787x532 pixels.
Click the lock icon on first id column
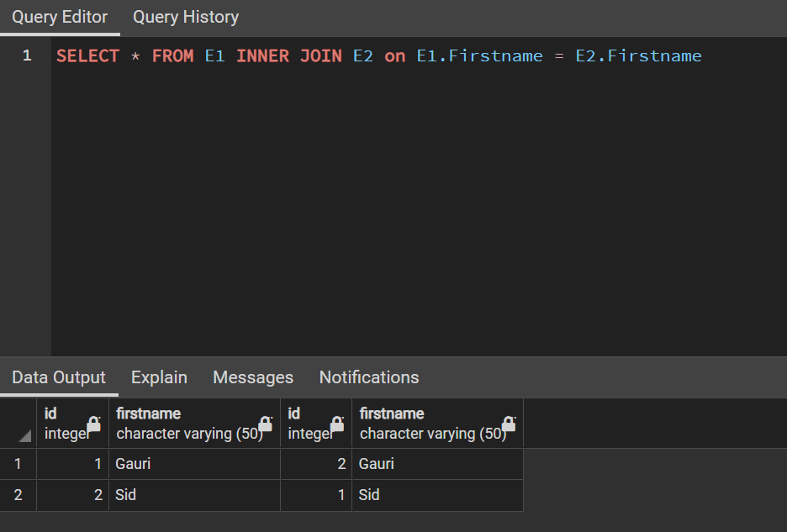coord(92,424)
